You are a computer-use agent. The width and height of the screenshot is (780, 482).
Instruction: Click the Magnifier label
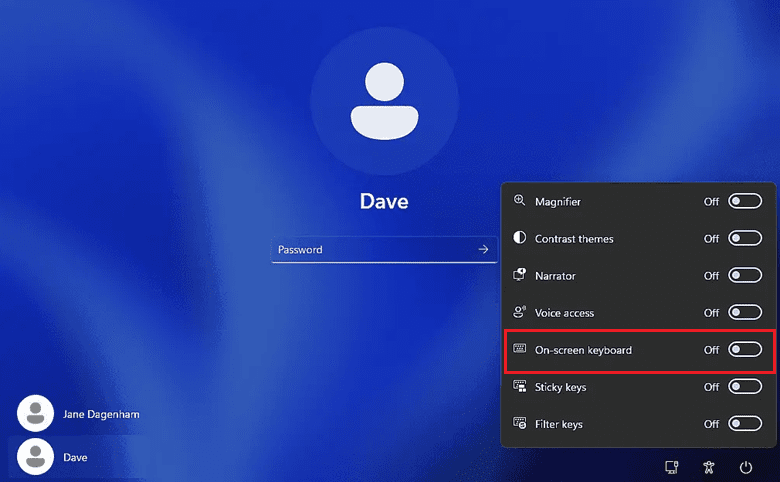click(558, 201)
